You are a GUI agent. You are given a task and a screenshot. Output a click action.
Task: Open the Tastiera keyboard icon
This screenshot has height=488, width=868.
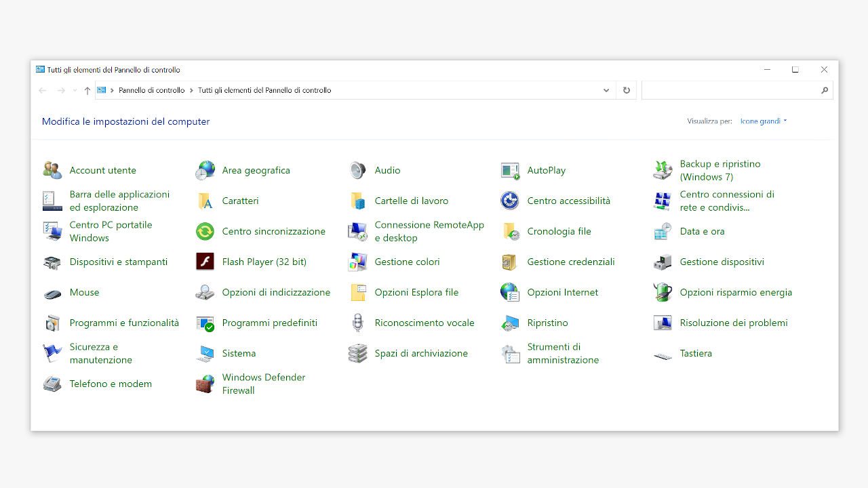pos(663,354)
